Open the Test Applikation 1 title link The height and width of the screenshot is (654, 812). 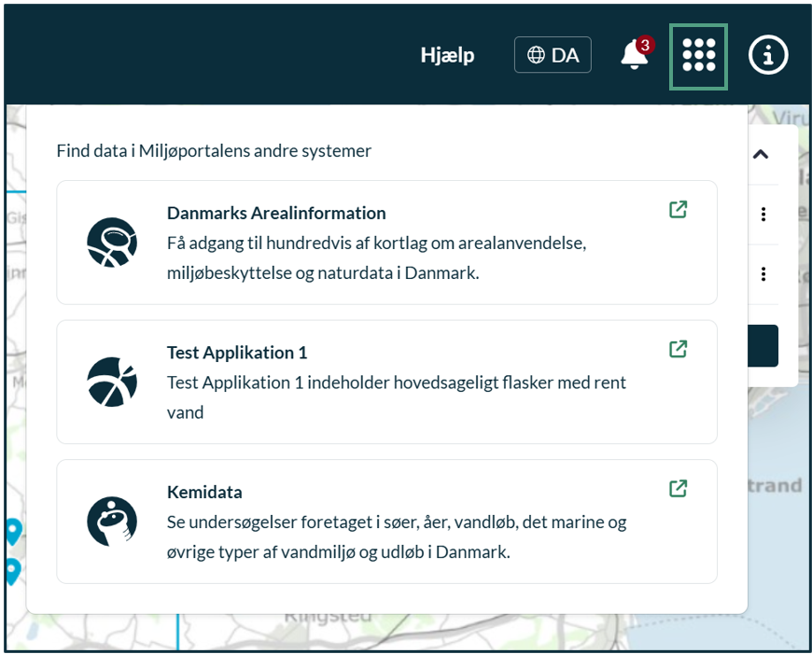pos(237,353)
